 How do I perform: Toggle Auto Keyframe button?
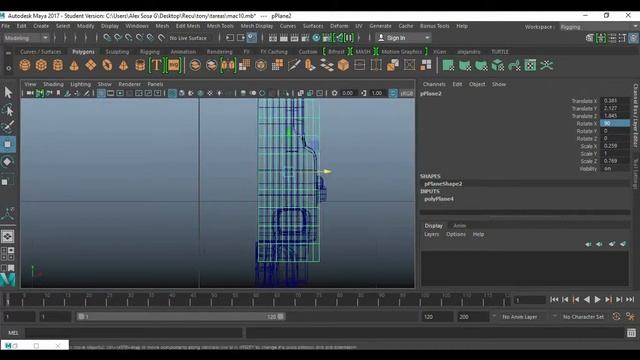point(616,317)
